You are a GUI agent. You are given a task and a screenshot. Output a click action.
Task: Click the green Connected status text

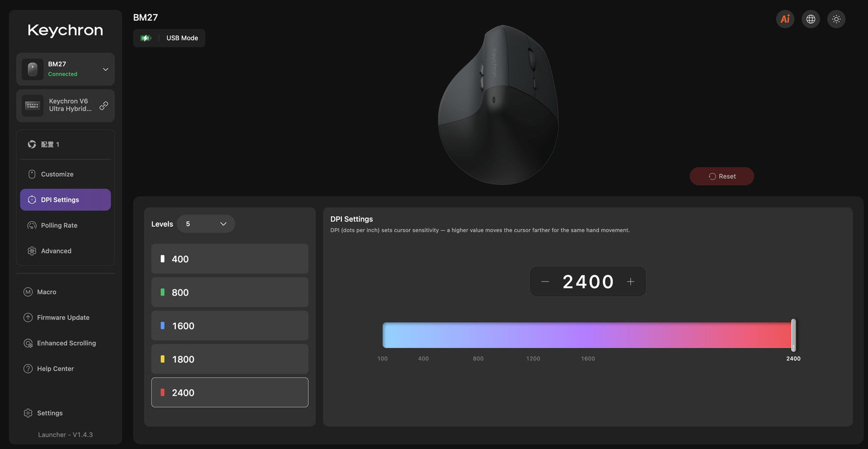pyautogui.click(x=62, y=74)
